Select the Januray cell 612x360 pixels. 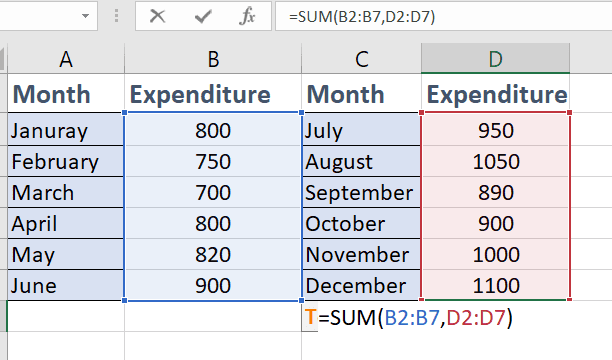pos(66,130)
